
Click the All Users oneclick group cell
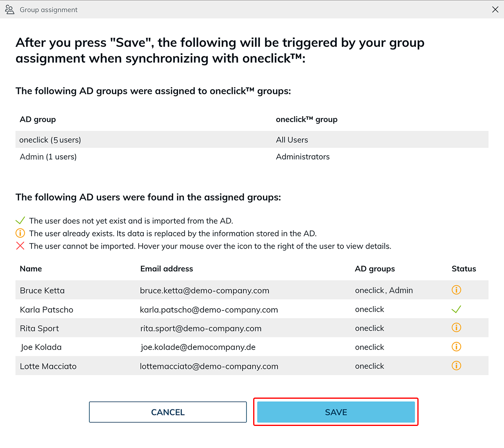[292, 140]
